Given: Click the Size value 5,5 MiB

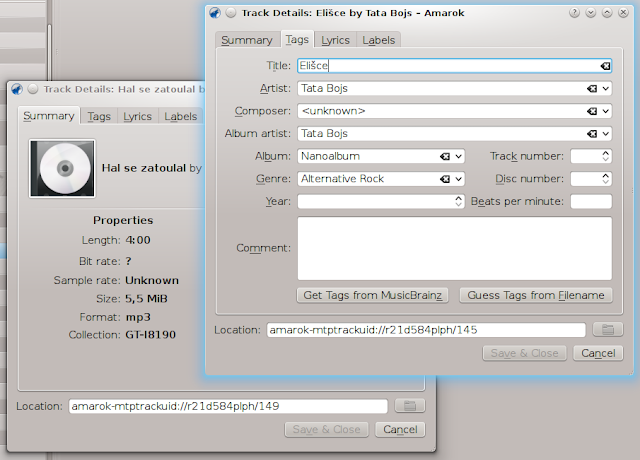Looking at the screenshot, I should pos(147,299).
